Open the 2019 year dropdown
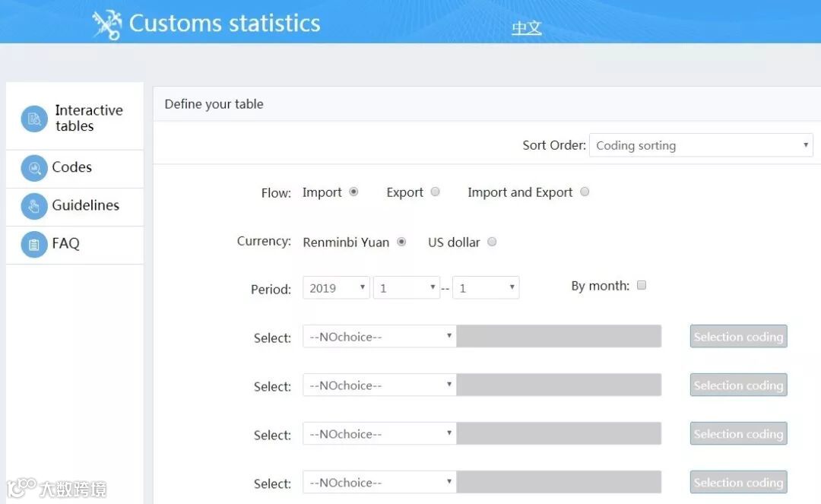Screen dimensions: 821x504 coord(336,288)
